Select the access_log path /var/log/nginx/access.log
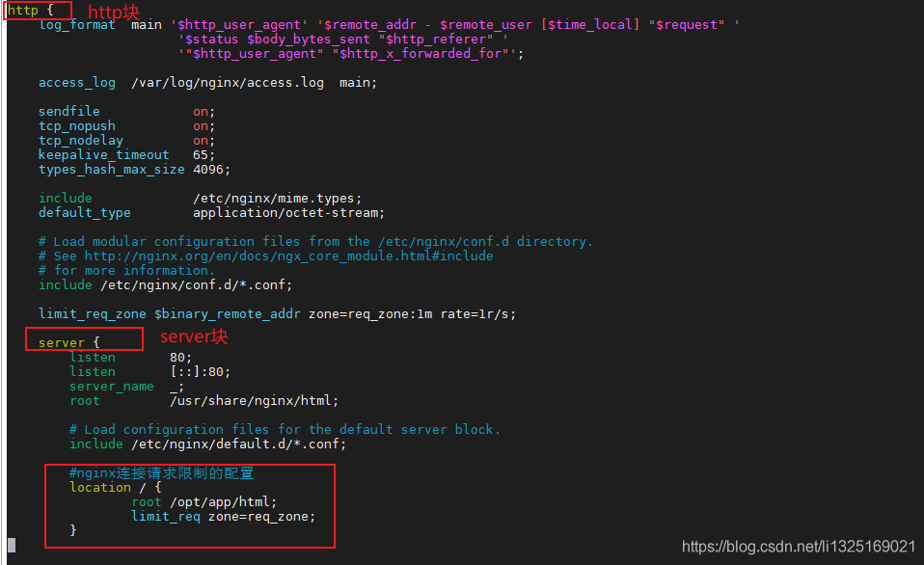The width and height of the screenshot is (924, 565). pos(228,83)
